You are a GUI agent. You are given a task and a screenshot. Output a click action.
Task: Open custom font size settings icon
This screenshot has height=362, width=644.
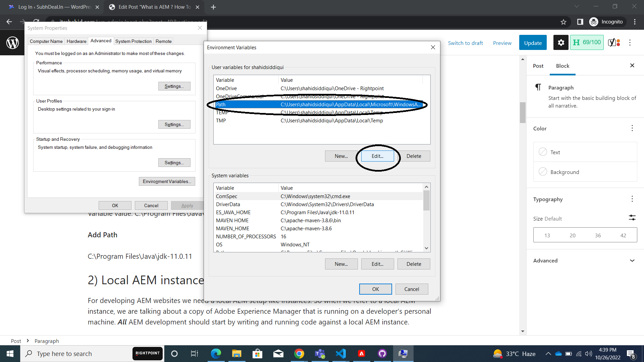point(632,218)
